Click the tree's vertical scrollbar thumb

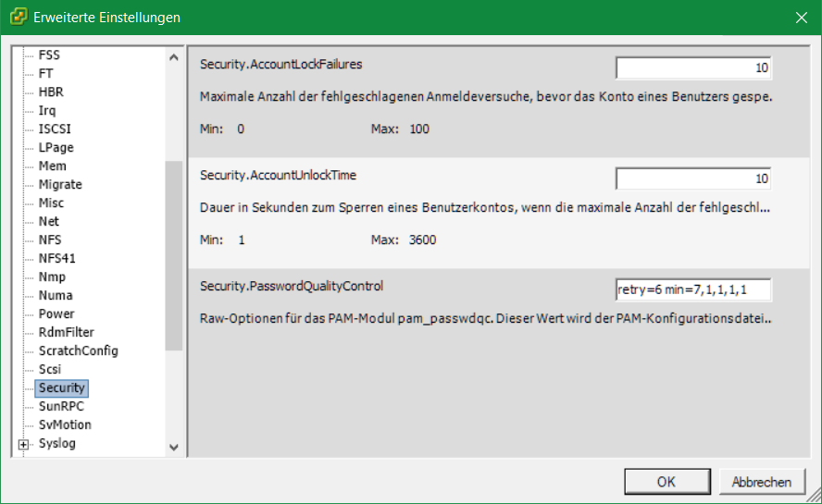pos(174,255)
